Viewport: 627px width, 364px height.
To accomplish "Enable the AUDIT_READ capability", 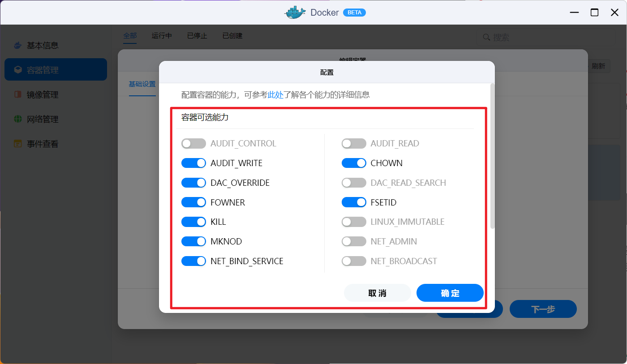I will [354, 143].
